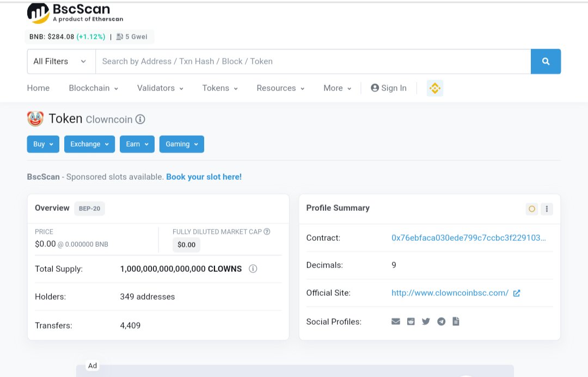This screenshot has height=377, width=588.
Task: Click the '5 Gwei' gas price text
Action: (x=136, y=37)
